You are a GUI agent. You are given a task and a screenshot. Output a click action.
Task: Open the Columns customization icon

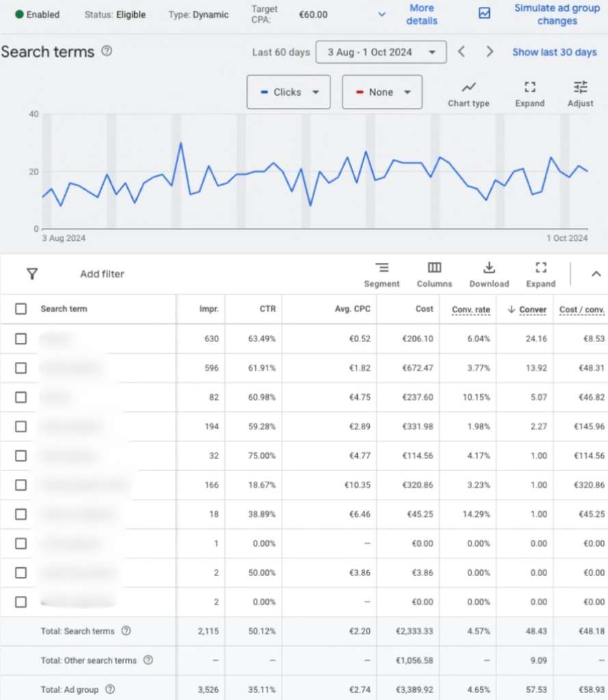click(434, 268)
